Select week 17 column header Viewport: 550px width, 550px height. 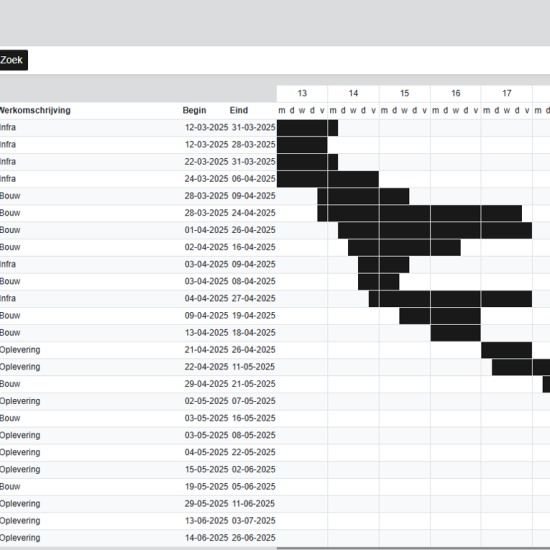click(507, 94)
